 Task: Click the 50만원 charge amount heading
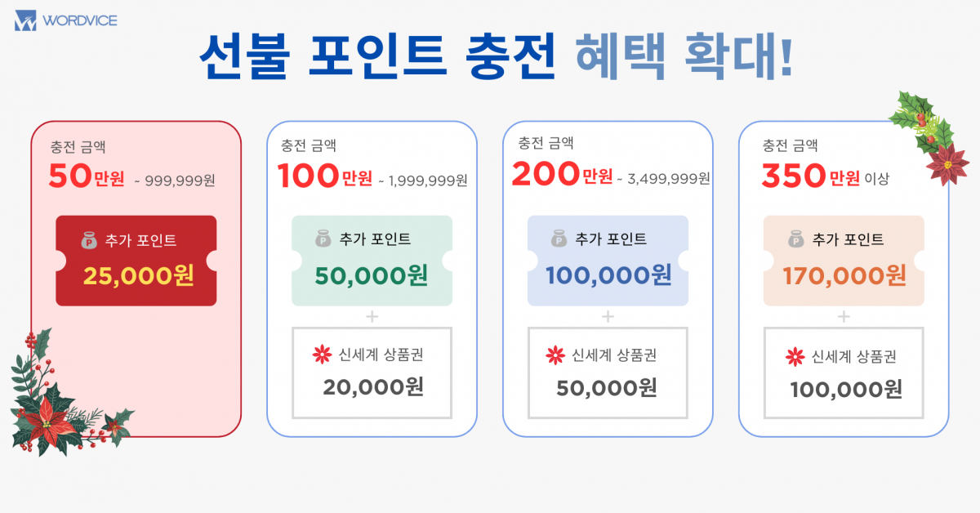[88, 177]
